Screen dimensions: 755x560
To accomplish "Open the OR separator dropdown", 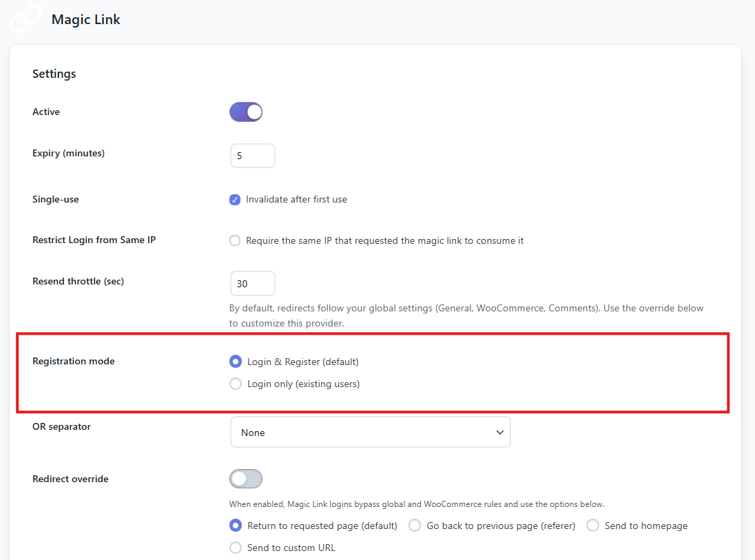I will coord(370,432).
